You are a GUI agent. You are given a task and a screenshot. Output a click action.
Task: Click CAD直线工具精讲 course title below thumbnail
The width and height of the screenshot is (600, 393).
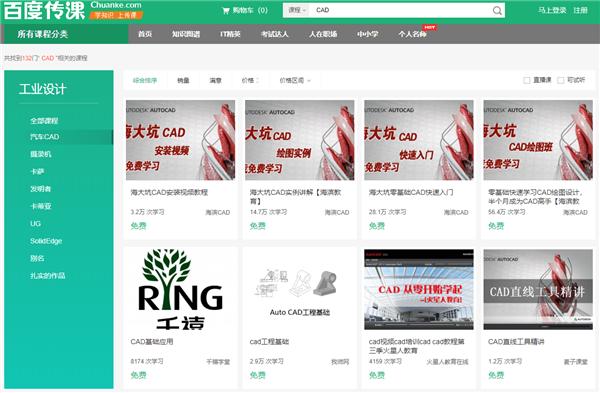[516, 341]
